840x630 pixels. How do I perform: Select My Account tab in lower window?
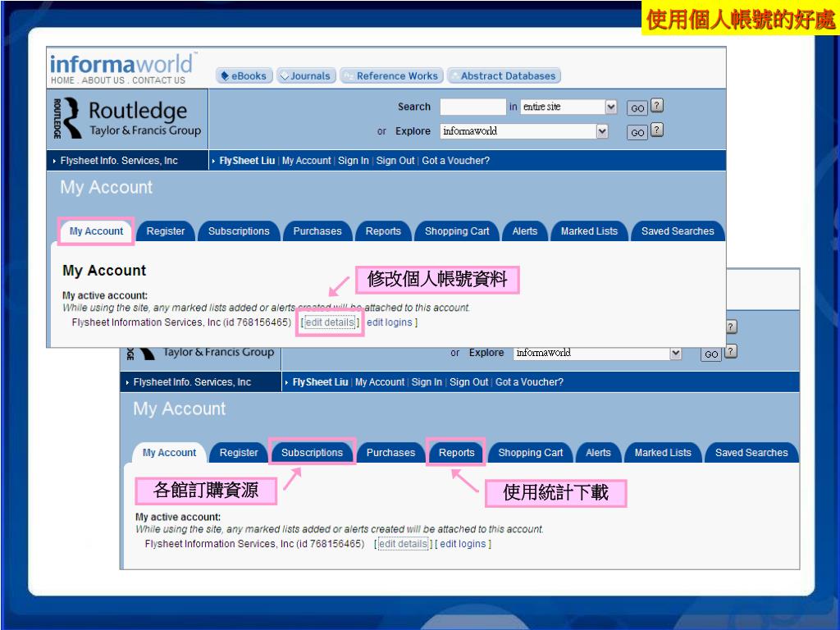(x=169, y=453)
